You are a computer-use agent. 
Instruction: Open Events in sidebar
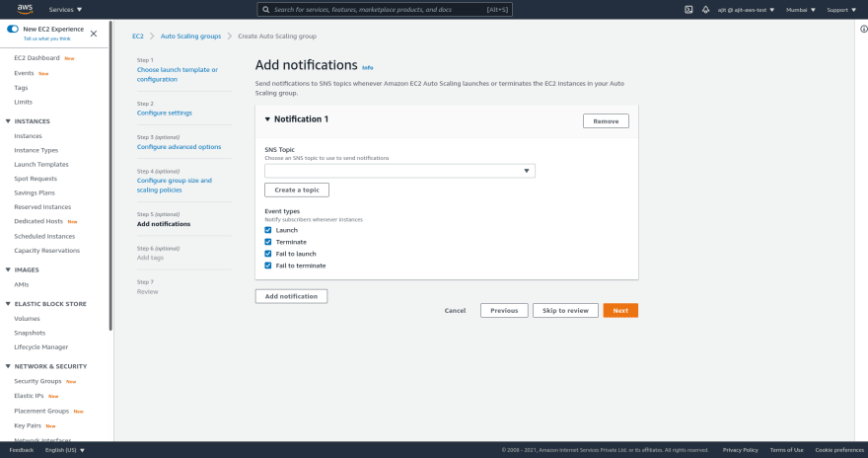(x=24, y=73)
